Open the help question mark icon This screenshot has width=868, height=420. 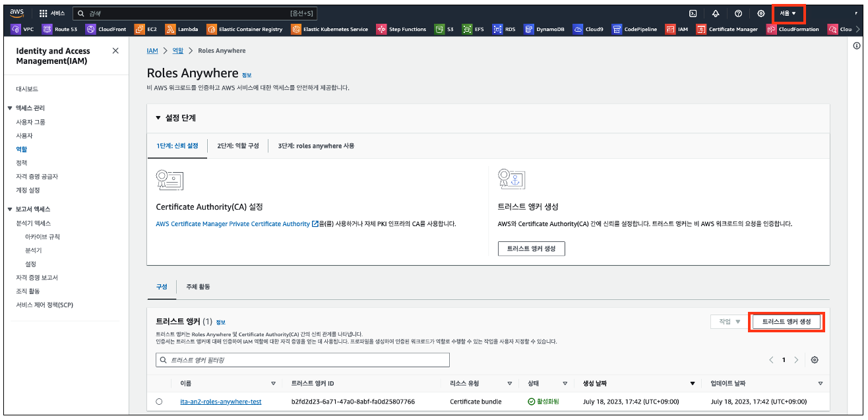tap(738, 13)
